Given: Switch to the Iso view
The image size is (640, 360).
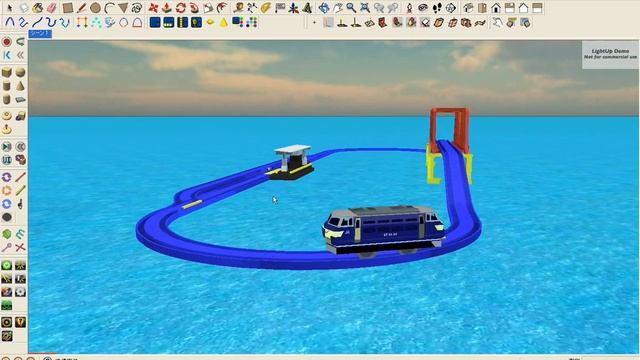Looking at the screenshot, I should tap(468, 8).
